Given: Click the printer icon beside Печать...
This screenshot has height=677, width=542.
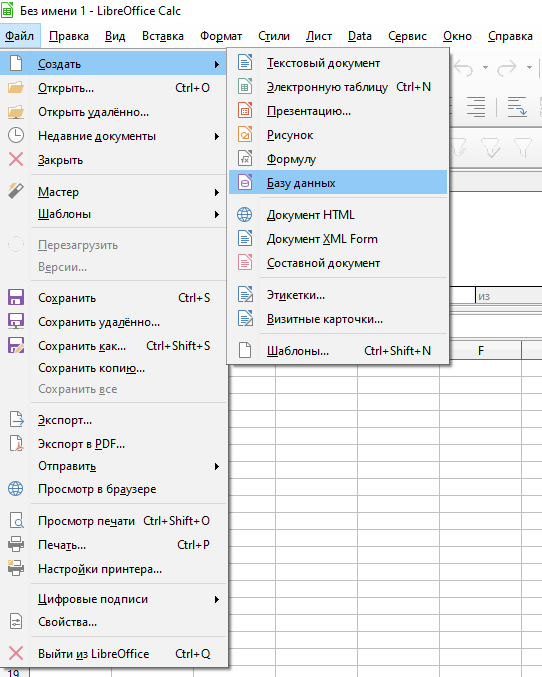Looking at the screenshot, I should click(x=16, y=544).
